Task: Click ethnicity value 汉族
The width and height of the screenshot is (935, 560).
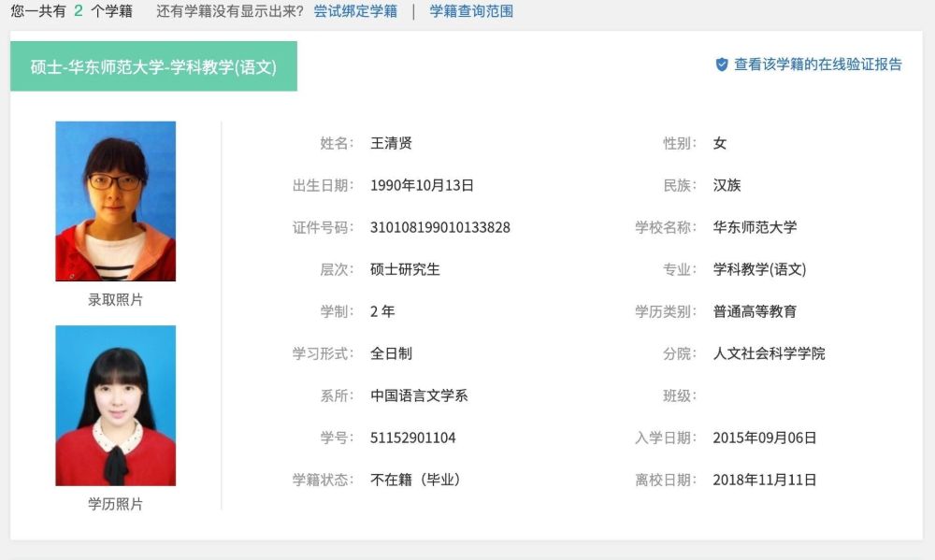Action: pyautogui.click(x=726, y=185)
